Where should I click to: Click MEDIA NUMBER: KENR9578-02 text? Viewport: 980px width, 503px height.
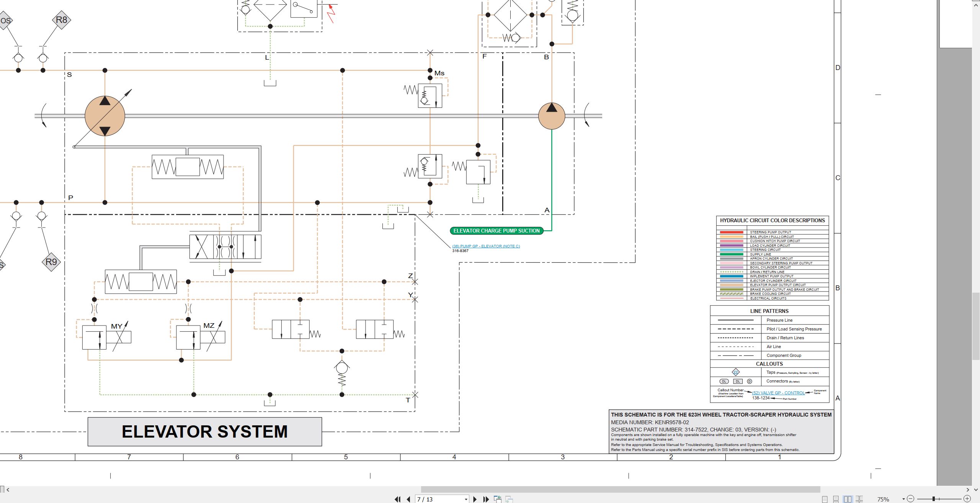(x=650, y=422)
